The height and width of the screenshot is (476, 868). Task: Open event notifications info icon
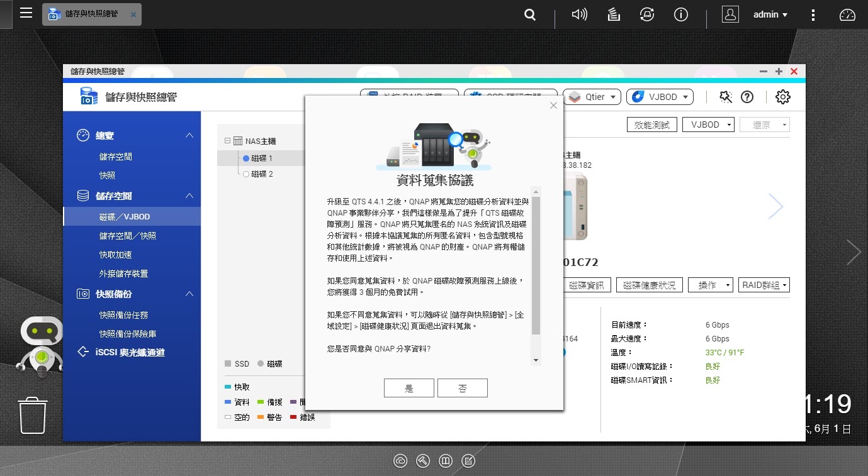pyautogui.click(x=681, y=14)
